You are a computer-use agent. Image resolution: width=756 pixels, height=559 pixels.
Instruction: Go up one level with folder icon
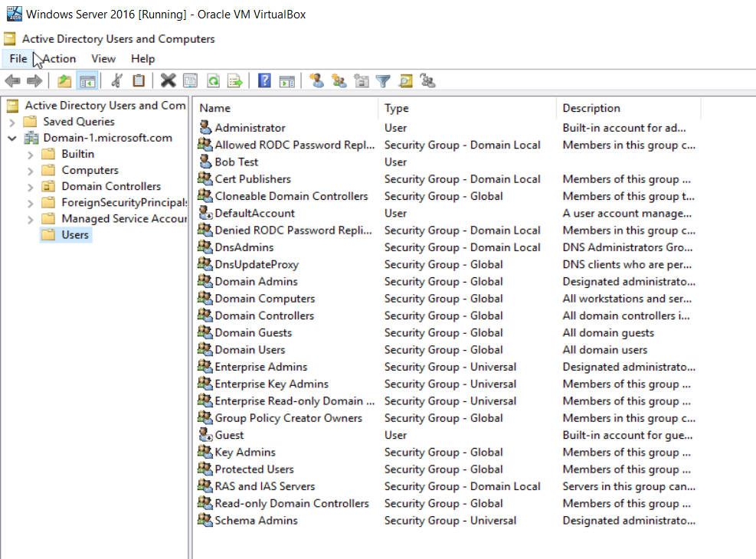[64, 81]
